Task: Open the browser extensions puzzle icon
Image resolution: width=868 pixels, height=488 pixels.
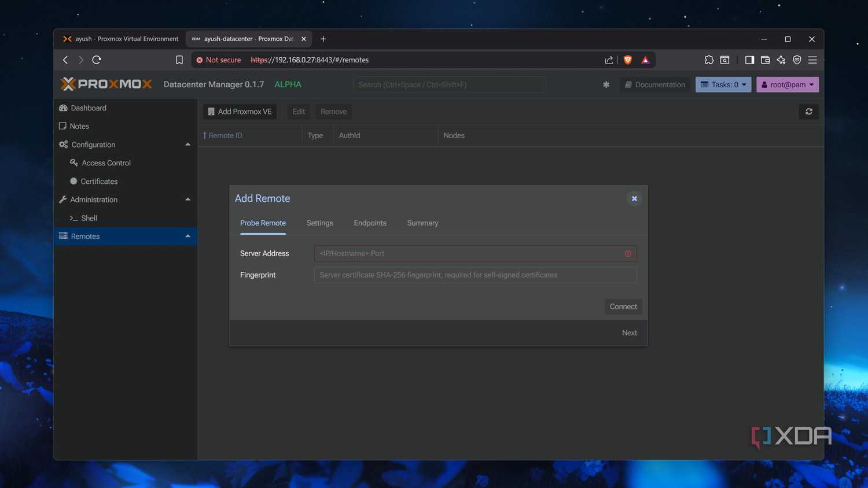Action: point(709,60)
